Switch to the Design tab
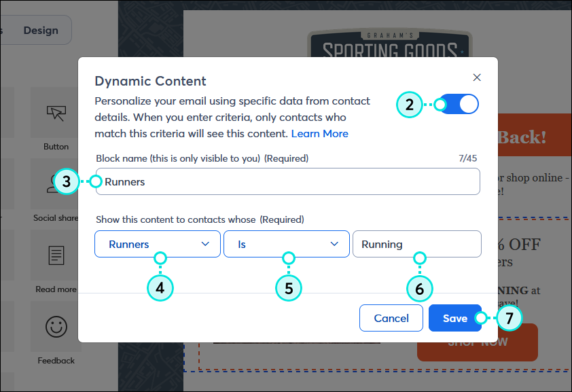This screenshot has height=392, width=572. pyautogui.click(x=41, y=30)
